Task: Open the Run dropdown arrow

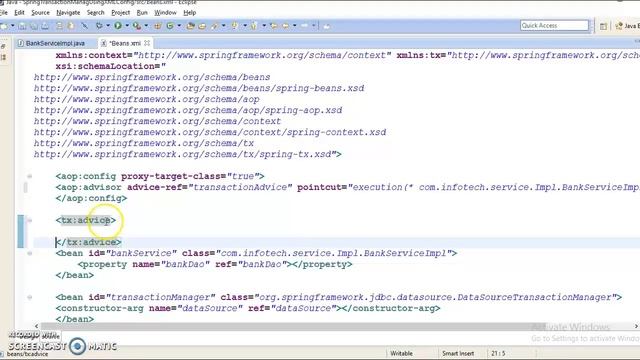Action: [127, 26]
